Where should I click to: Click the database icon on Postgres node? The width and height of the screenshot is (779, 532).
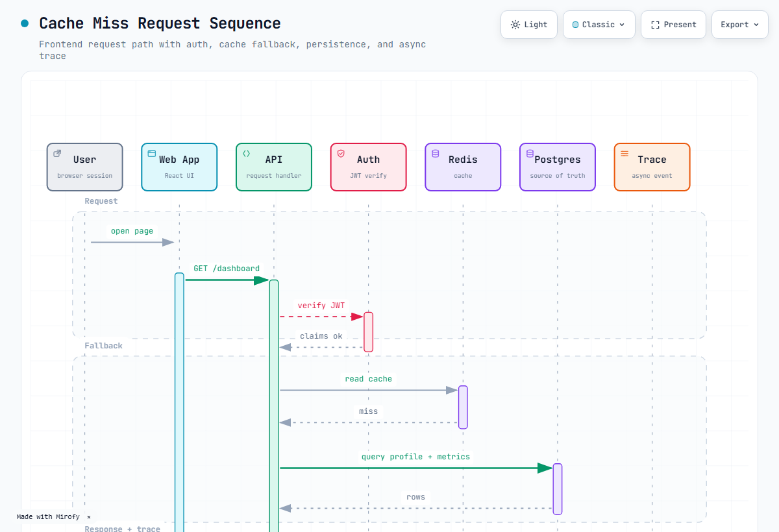coord(530,154)
